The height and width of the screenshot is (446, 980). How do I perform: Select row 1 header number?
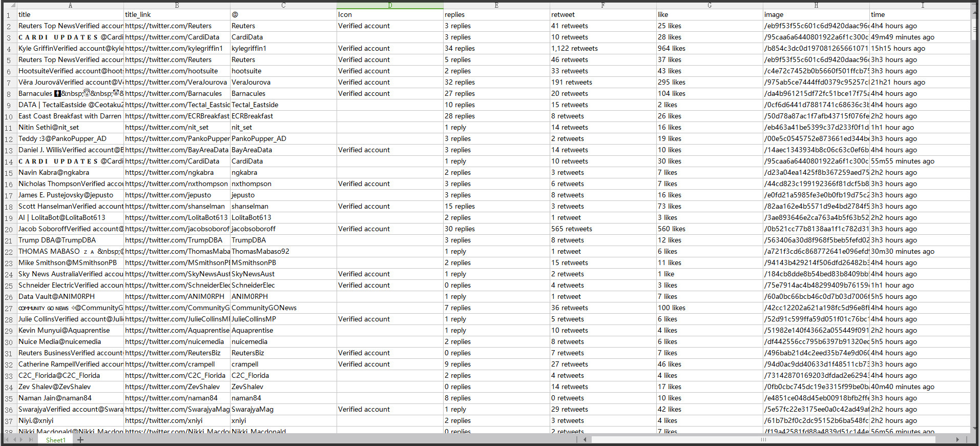click(x=9, y=15)
